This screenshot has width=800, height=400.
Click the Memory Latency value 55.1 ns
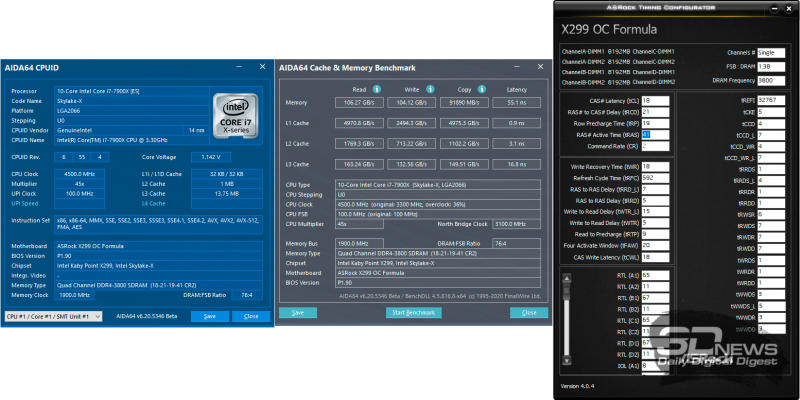[x=517, y=103]
